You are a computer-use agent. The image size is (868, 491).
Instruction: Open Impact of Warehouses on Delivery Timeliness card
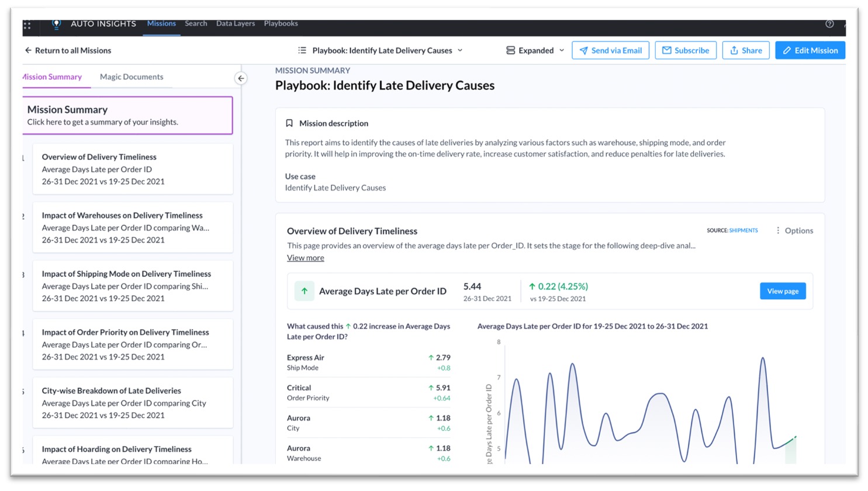pyautogui.click(x=133, y=227)
